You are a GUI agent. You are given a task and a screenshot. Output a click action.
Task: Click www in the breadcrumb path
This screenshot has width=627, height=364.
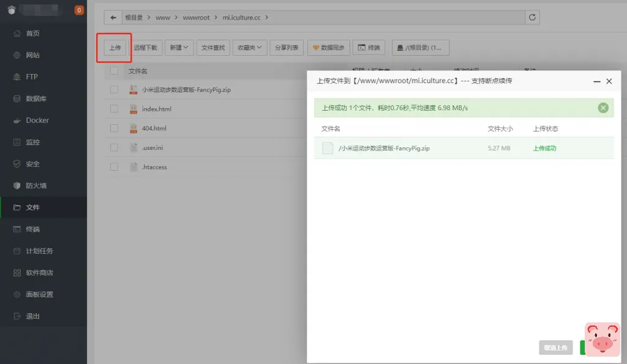(x=163, y=18)
